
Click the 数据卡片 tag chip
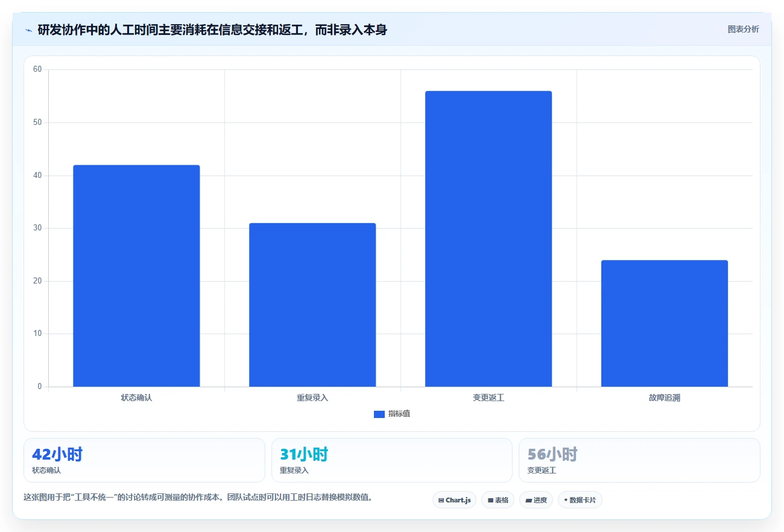tap(580, 500)
